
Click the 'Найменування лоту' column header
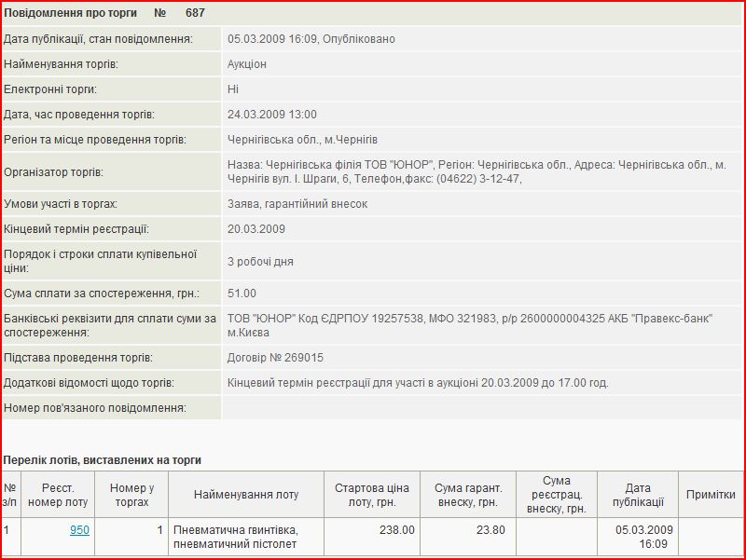(246, 495)
